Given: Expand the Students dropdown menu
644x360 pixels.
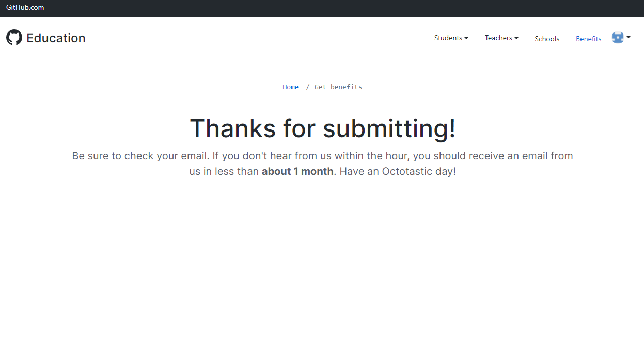Looking at the screenshot, I should click(451, 38).
